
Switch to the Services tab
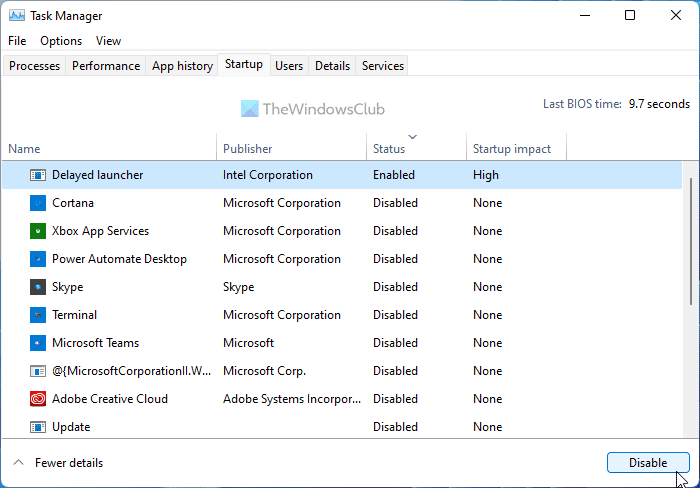[x=383, y=66]
